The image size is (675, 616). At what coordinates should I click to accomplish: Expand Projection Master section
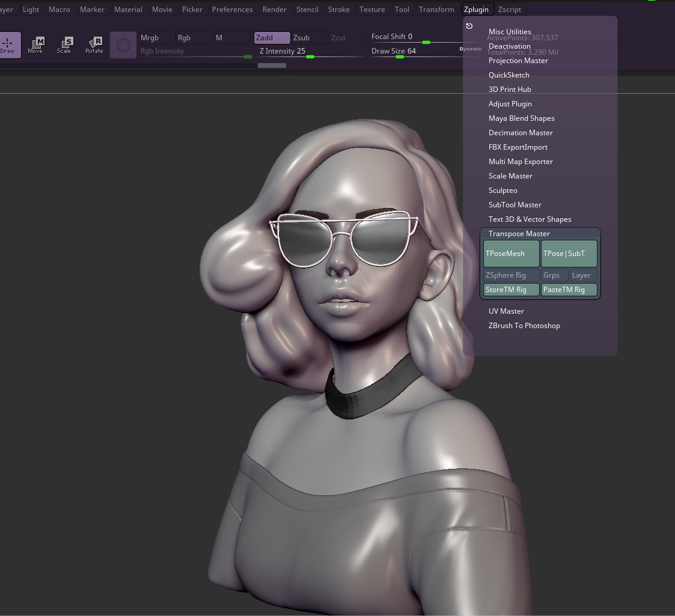coord(518,61)
